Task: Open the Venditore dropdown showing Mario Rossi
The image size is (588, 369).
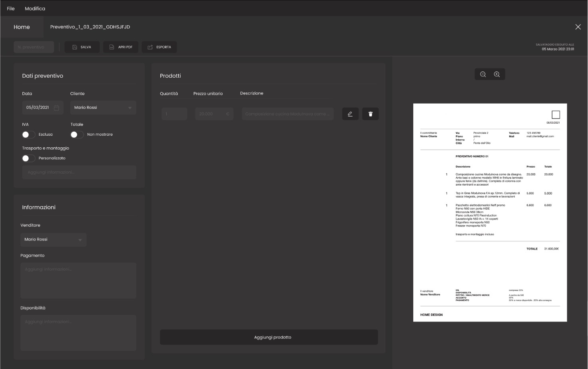Action: 53,239
